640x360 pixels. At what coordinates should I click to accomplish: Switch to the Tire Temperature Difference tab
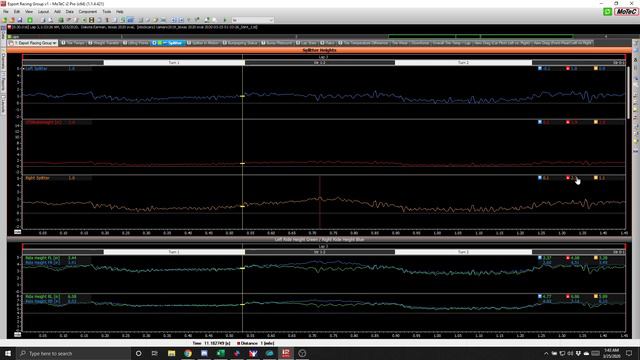[x=363, y=42]
